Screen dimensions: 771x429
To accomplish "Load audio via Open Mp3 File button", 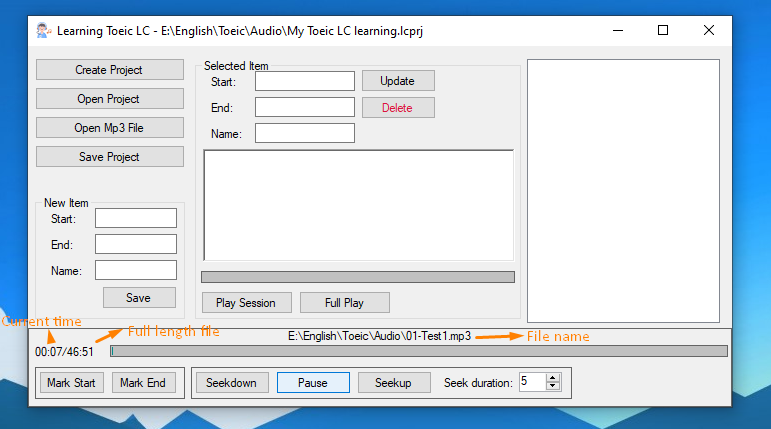I will [x=110, y=128].
